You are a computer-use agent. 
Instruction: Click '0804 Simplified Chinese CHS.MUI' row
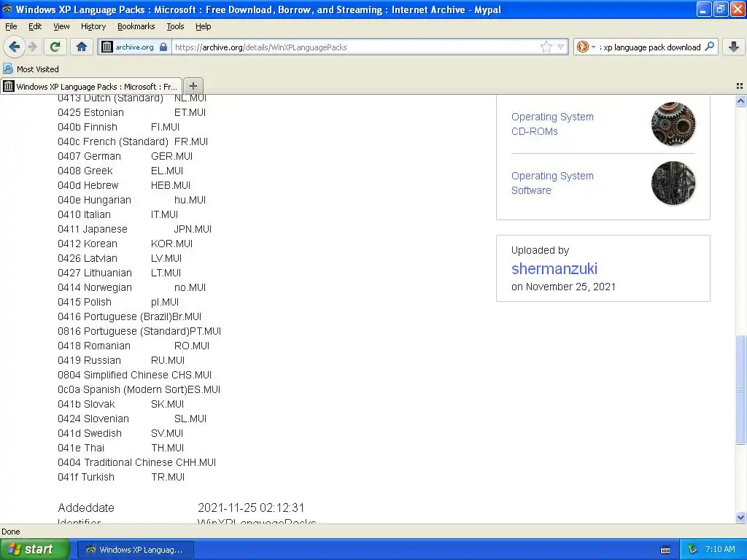tap(134, 376)
